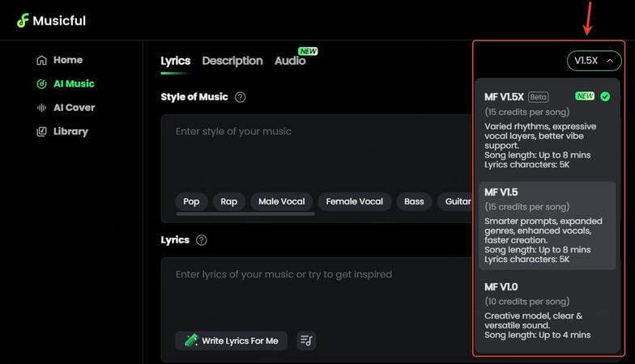Click the AI Music disc icon
The width and height of the screenshot is (635, 364).
(42, 84)
